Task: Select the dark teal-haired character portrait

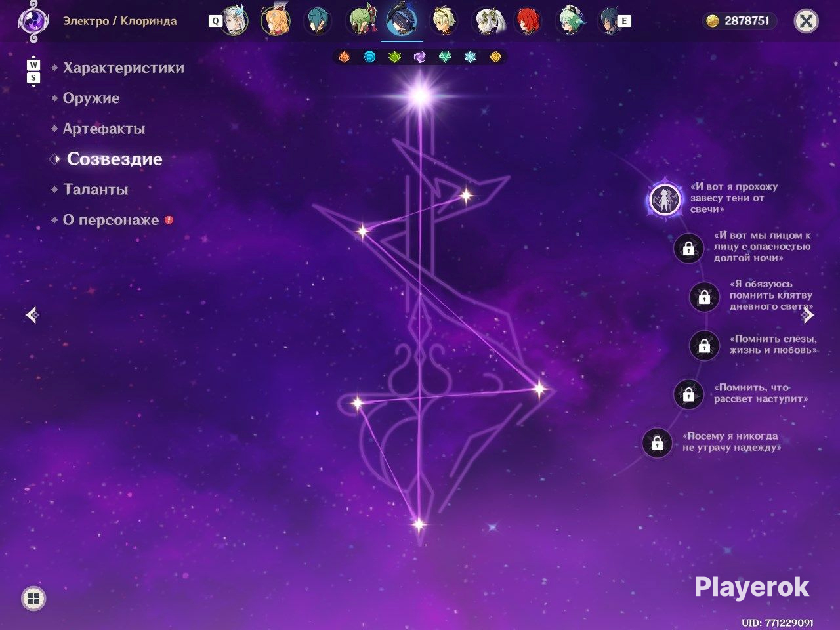Action: [x=318, y=21]
